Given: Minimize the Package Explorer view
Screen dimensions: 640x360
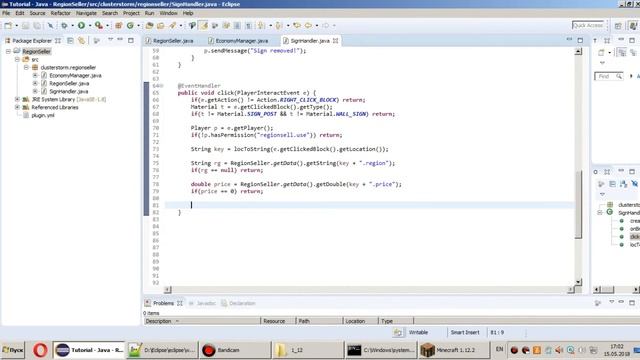Looking at the screenshot, I should pyautogui.click(x=120, y=40).
